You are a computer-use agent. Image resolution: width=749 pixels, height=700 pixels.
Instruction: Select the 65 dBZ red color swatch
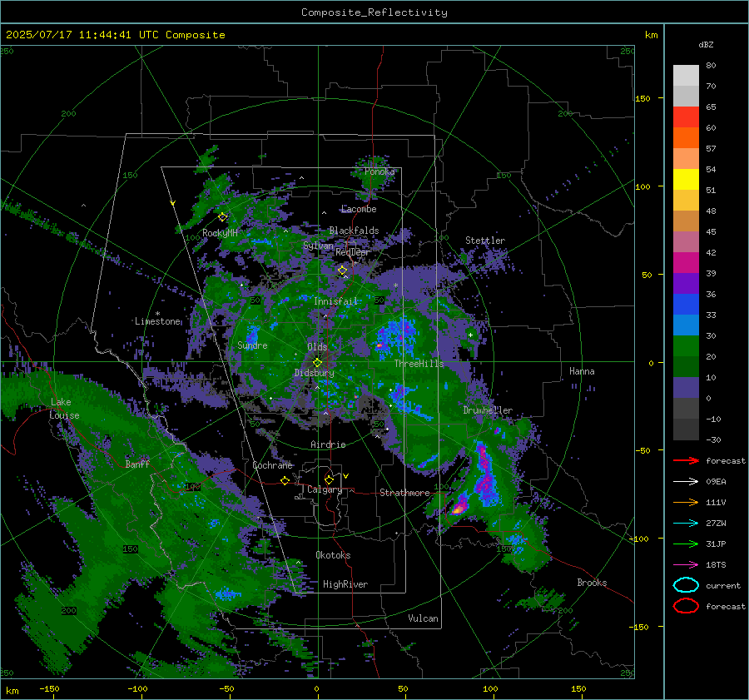tap(686, 117)
